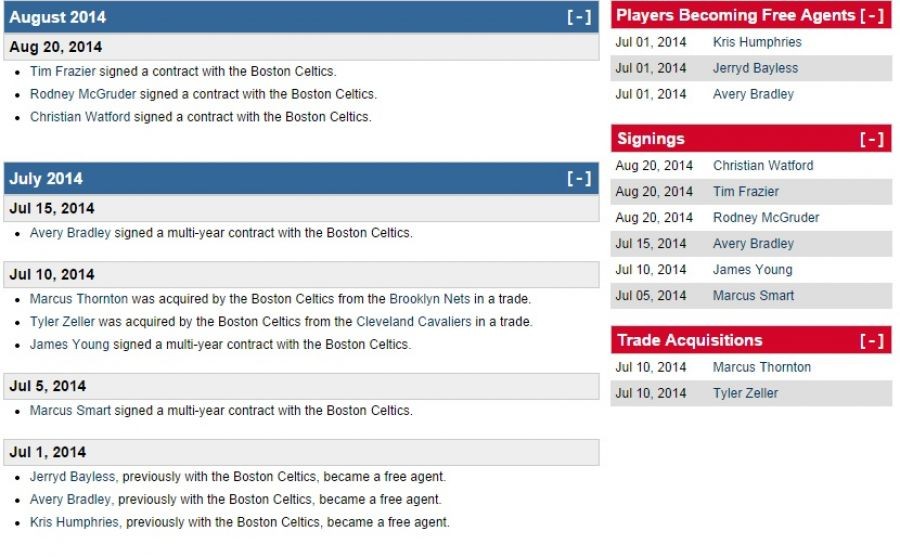Open Marcus Smart link under July 5
Screen dimensions: 900x557
point(65,411)
